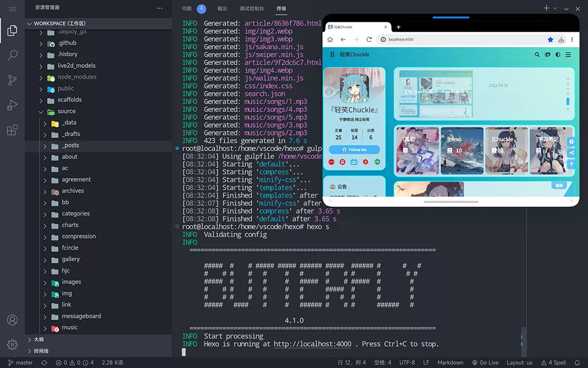Click the Follow Me button

coord(354,149)
